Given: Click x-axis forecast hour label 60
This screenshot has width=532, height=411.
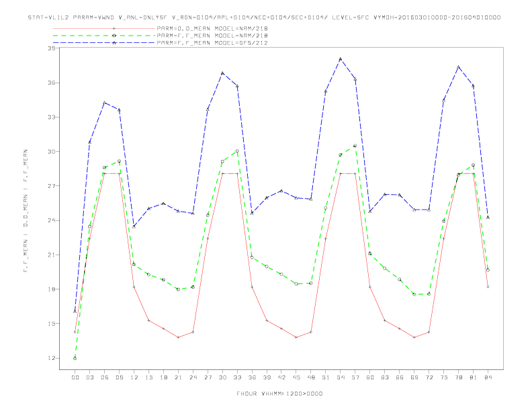Looking at the screenshot, I should (370, 377).
